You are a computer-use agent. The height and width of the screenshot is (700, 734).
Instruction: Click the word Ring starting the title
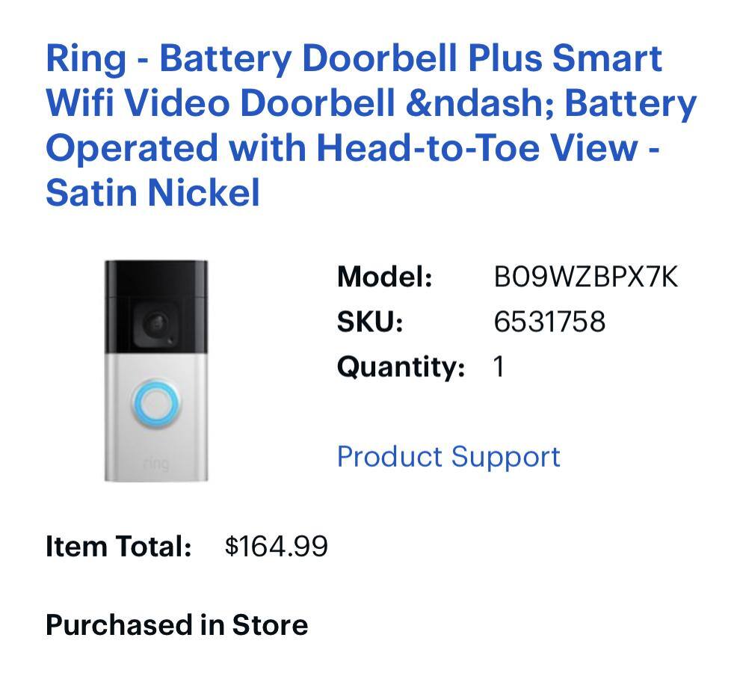pyautogui.click(x=85, y=58)
